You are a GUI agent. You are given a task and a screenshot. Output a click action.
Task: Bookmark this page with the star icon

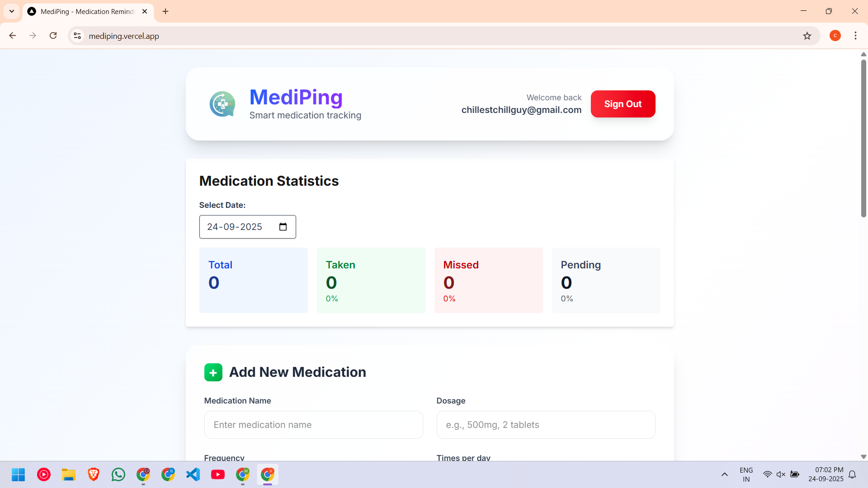(x=807, y=36)
